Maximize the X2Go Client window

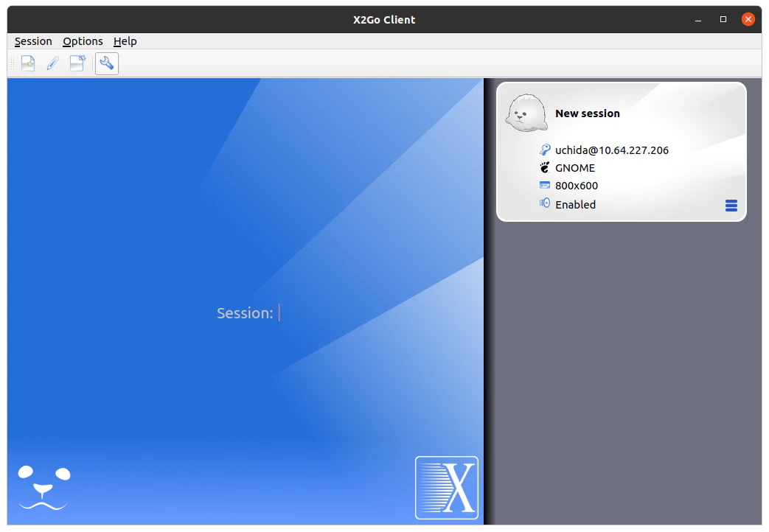coord(723,19)
